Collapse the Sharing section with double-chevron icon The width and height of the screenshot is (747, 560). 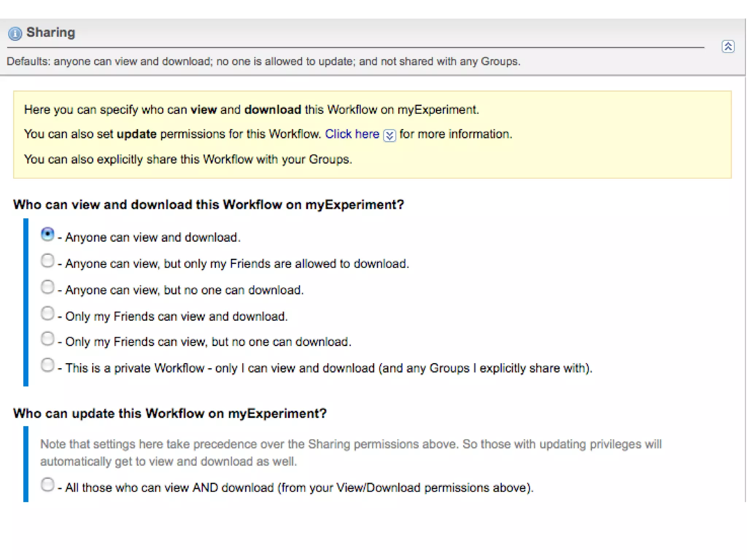[728, 47]
